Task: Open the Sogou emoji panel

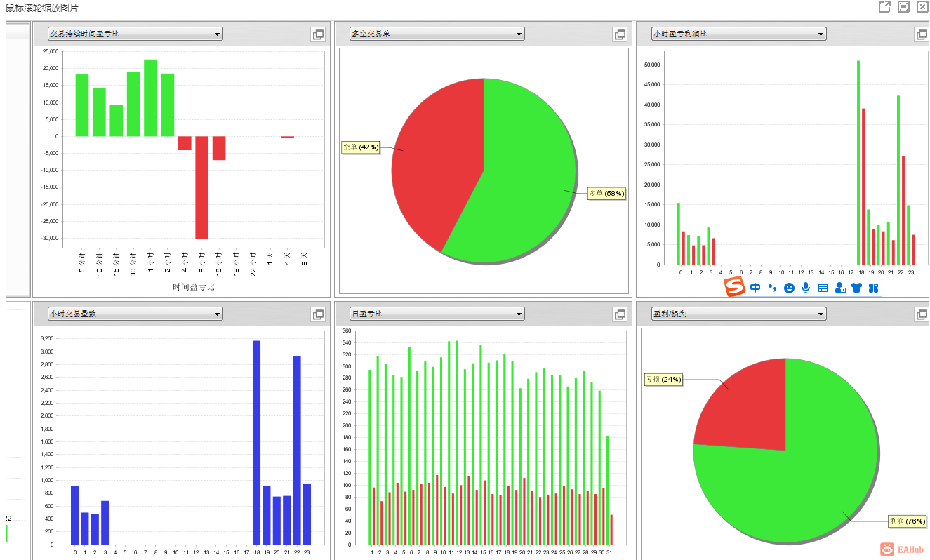Action: [x=789, y=288]
